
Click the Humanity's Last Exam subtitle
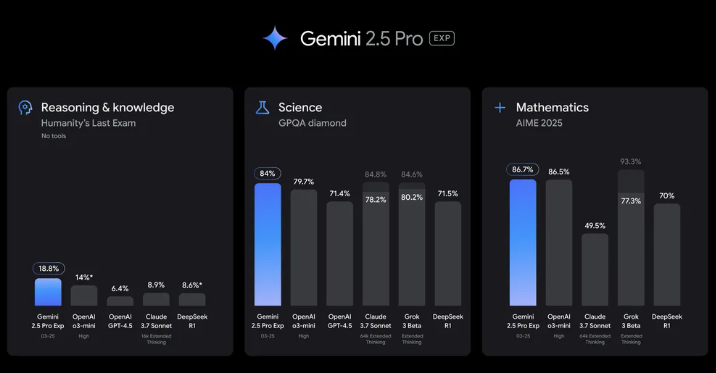tap(88, 123)
